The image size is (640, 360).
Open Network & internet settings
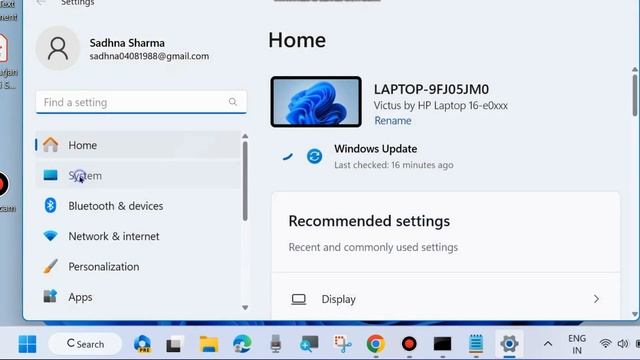pyautogui.click(x=138, y=236)
